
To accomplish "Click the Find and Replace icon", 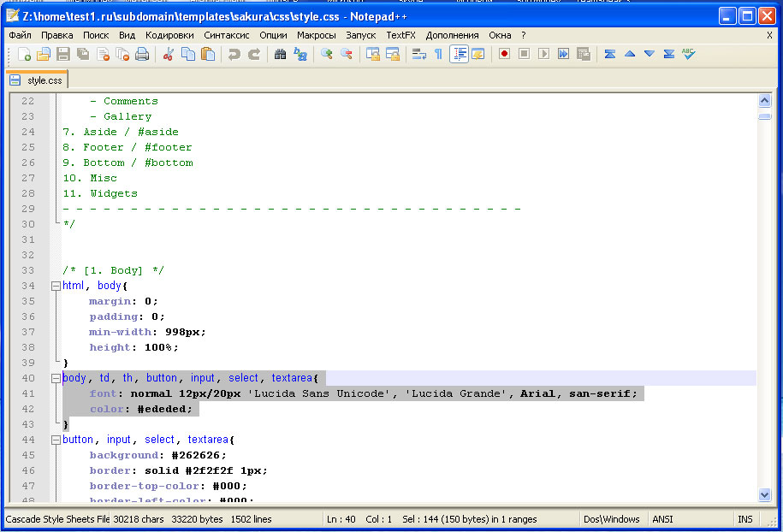I will (x=300, y=54).
